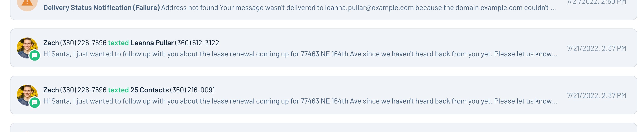Click Zach sender name in 25 Contacts message

click(51, 90)
